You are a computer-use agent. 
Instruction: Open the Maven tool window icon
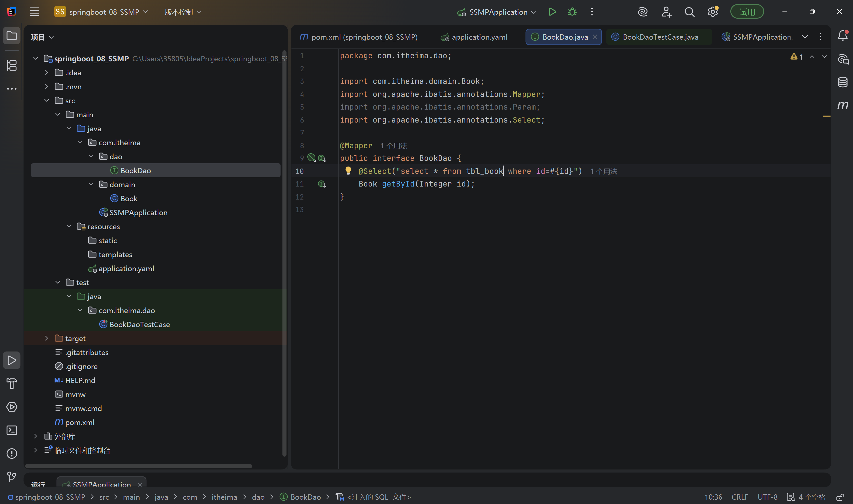pos(842,105)
